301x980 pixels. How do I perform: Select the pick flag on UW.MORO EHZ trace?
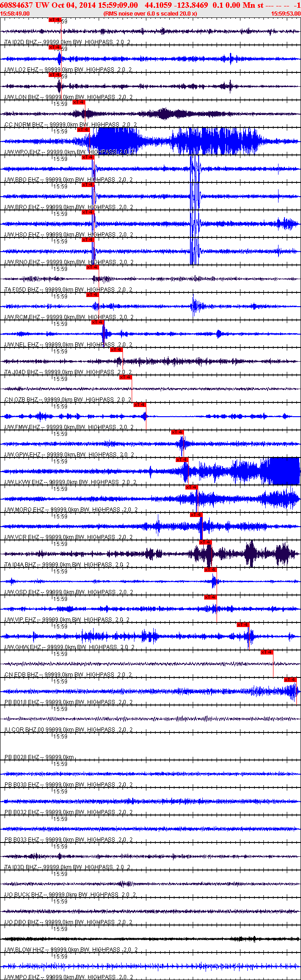pyautogui.click(x=192, y=487)
